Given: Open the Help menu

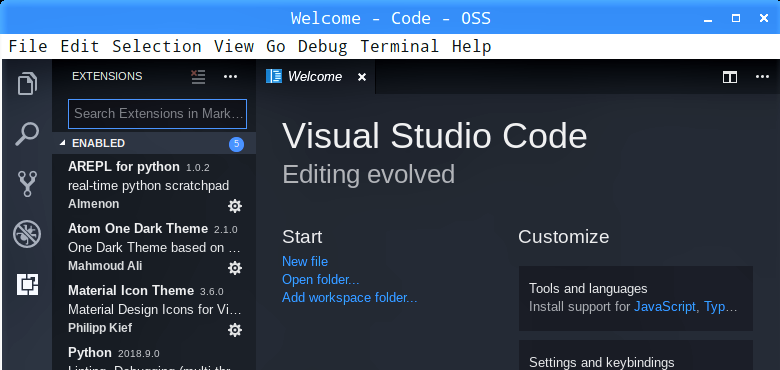Looking at the screenshot, I should point(472,46).
